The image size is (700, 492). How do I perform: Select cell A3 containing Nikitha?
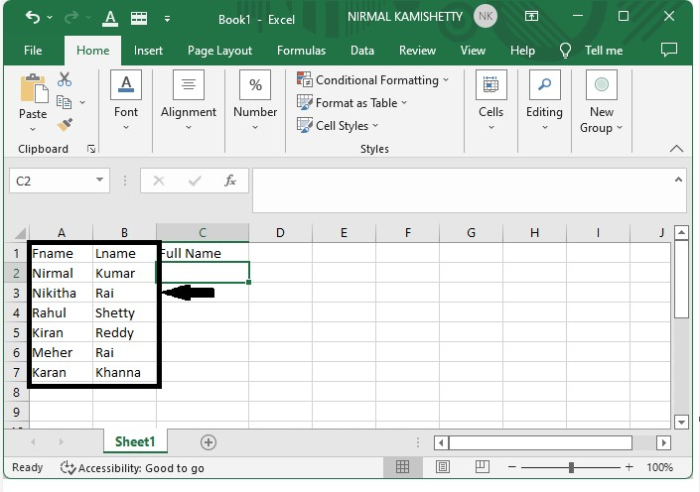coord(61,293)
